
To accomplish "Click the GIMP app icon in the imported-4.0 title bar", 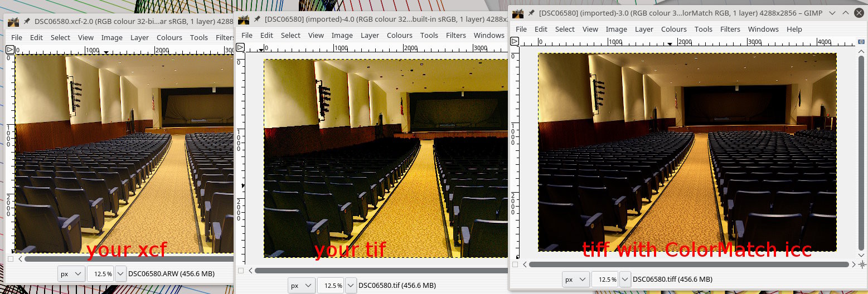I will tap(243, 19).
